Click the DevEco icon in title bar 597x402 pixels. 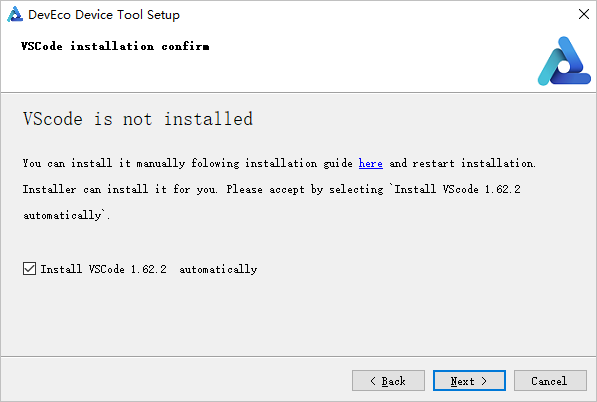[x=15, y=14]
